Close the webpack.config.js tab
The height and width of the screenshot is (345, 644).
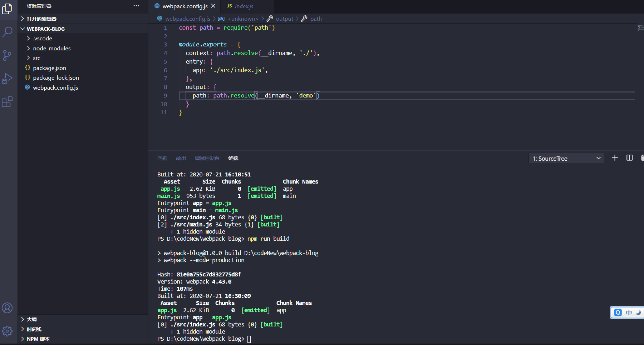coord(213,6)
